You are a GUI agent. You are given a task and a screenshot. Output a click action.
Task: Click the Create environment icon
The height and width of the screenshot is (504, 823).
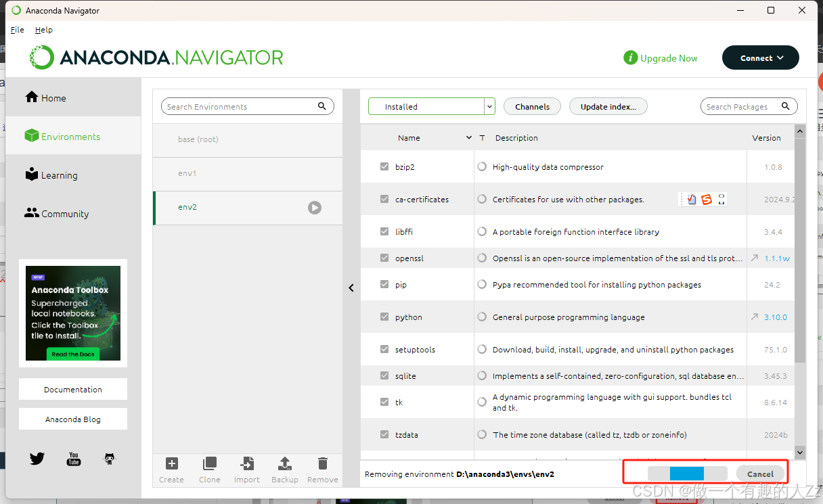[x=172, y=463]
